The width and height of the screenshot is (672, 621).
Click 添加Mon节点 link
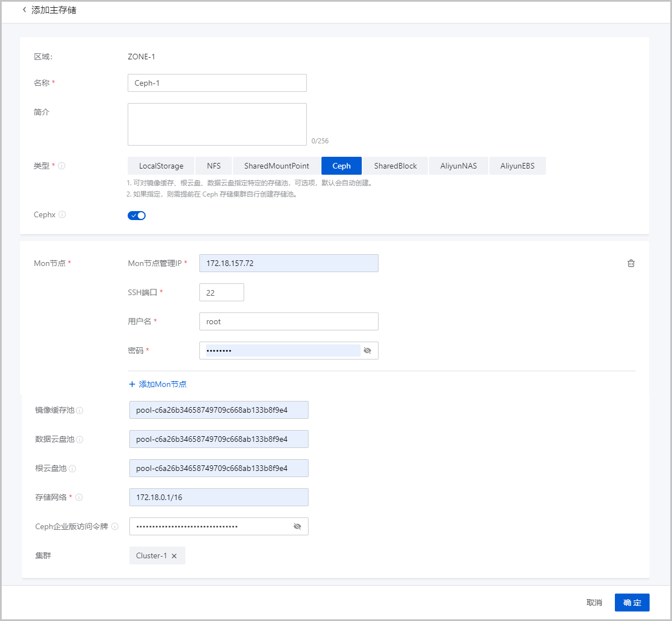pyautogui.click(x=158, y=384)
